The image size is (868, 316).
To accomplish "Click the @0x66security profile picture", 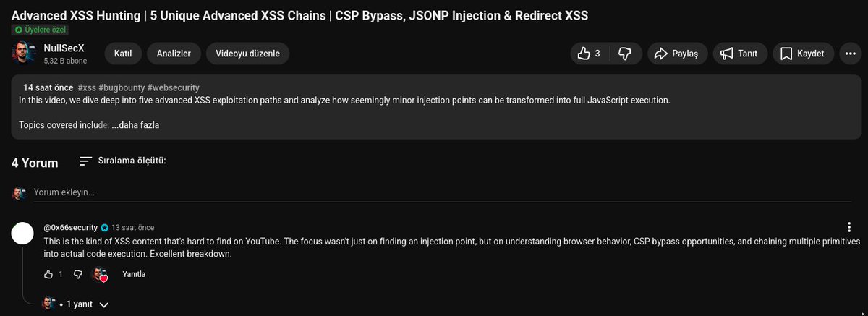I will click(24, 233).
